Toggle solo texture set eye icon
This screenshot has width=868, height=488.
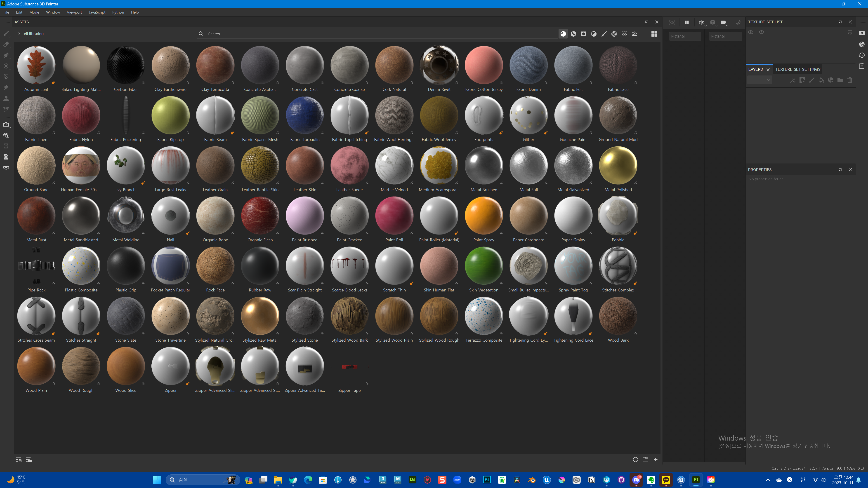[x=761, y=32]
